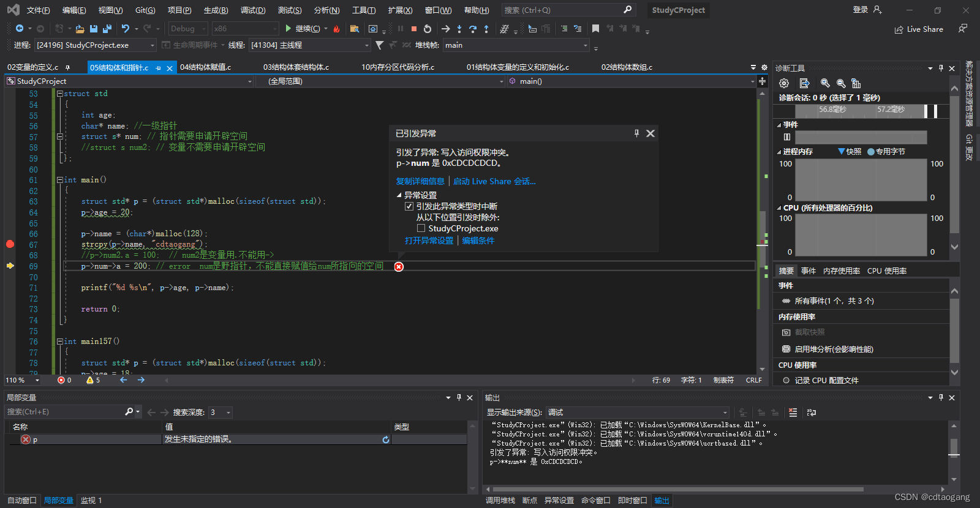Switch to the Watch 1 tab

pyautogui.click(x=91, y=501)
